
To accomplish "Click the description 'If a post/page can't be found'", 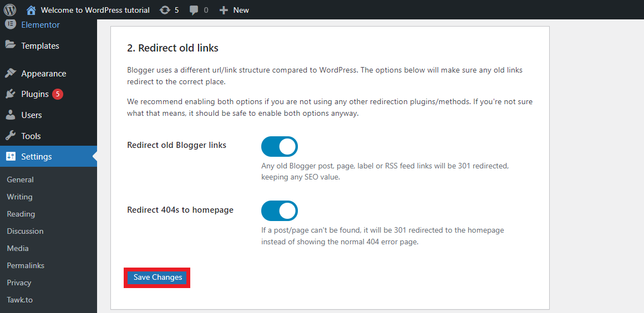I will click(383, 236).
